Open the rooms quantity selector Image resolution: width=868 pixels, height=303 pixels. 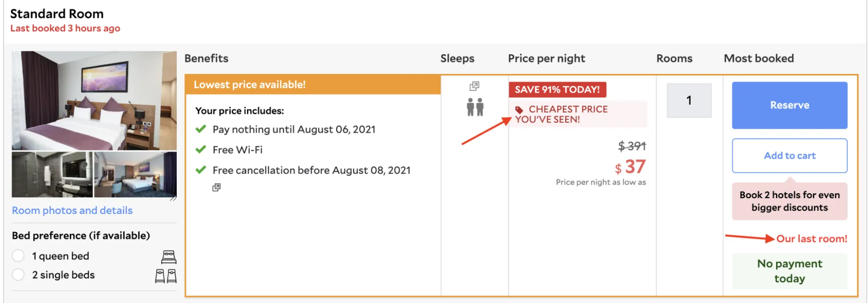pos(689,100)
